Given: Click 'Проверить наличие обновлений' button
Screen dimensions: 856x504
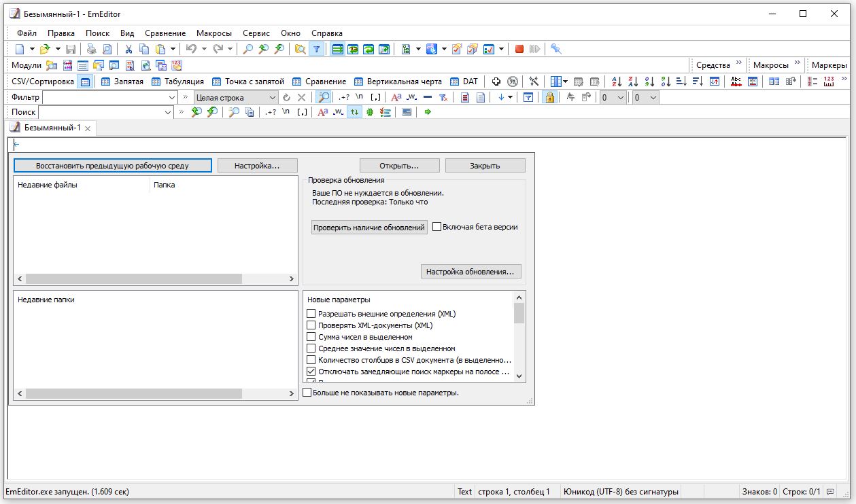Looking at the screenshot, I should point(369,228).
